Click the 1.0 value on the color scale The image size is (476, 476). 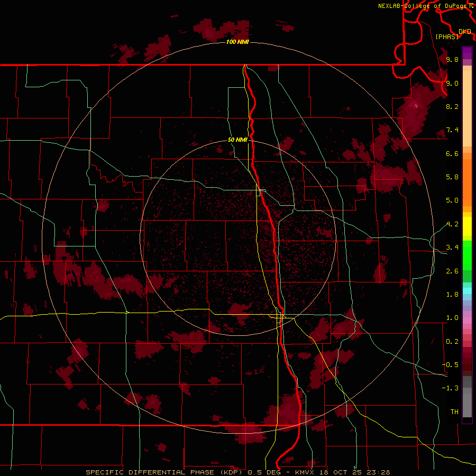(x=452, y=318)
